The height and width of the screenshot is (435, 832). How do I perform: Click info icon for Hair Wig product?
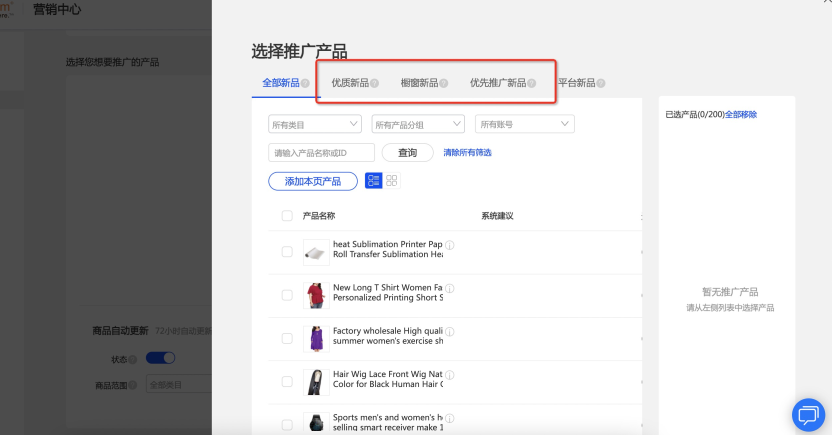tap(450, 374)
